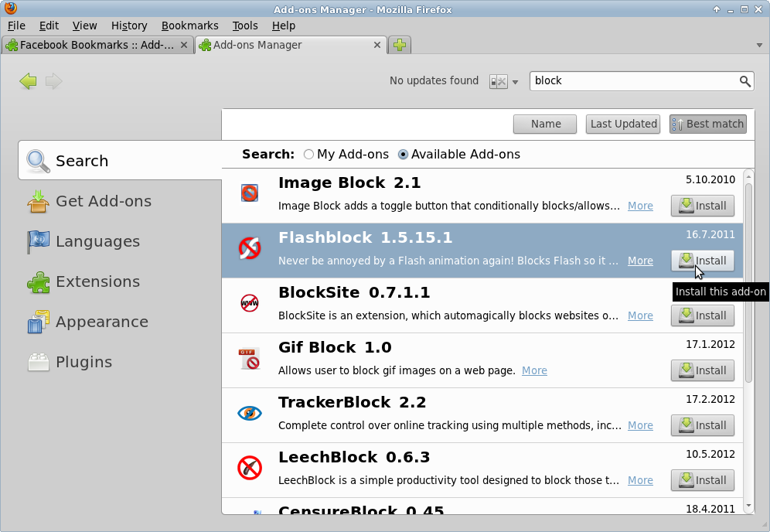Open the add-on tools settings icon
This screenshot has width=770, height=532.
(498, 81)
